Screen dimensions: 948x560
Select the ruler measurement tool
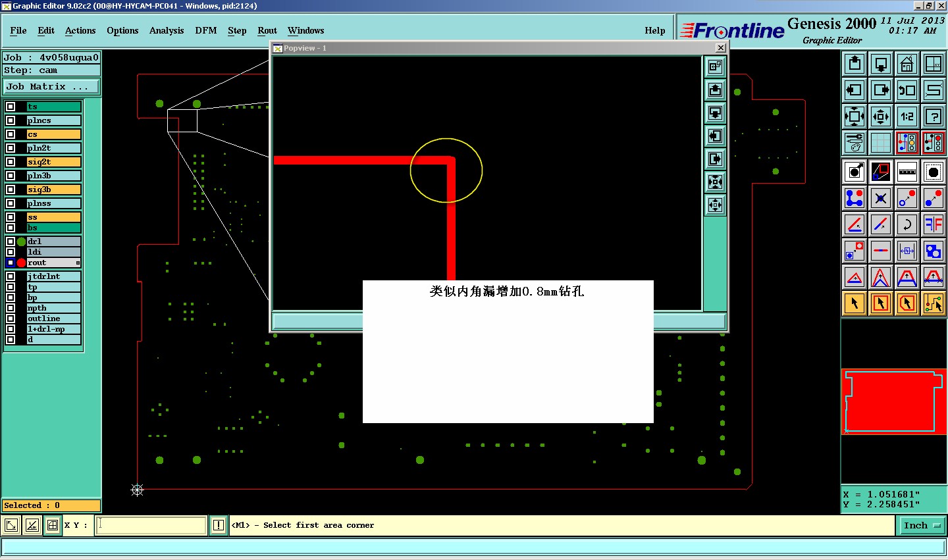907,172
